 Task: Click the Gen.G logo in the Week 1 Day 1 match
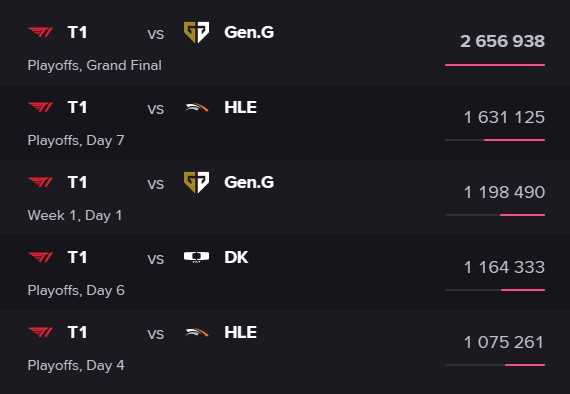coord(196,182)
